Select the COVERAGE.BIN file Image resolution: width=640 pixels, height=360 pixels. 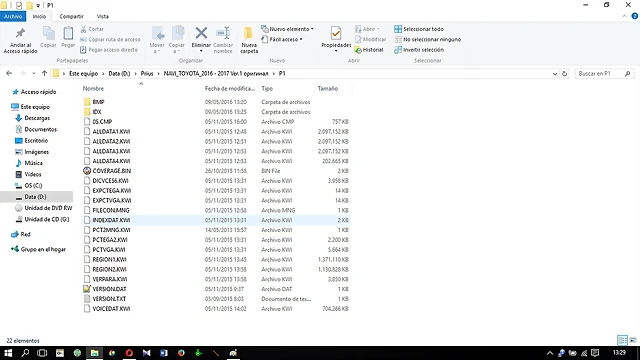111,171
